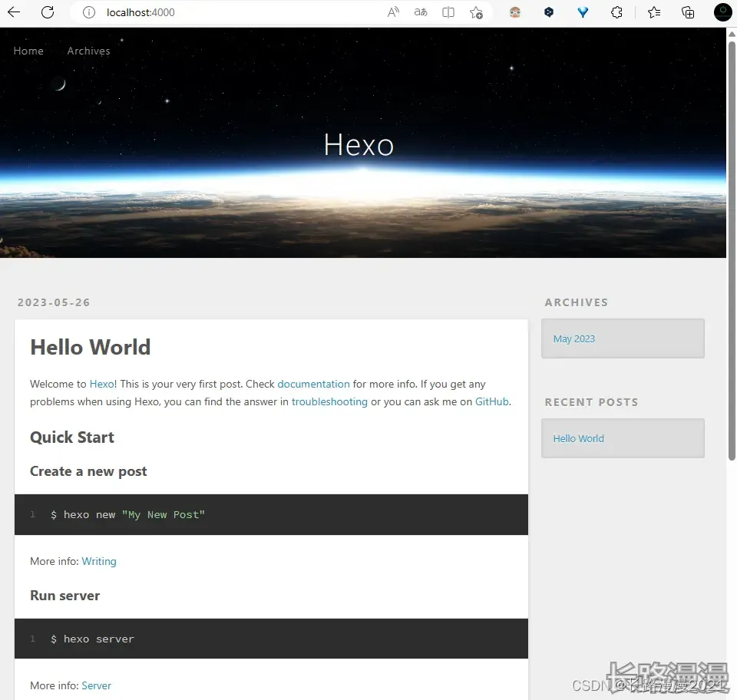The width and height of the screenshot is (737, 700).
Task: Open the dark hexagon extension icon
Action: [x=548, y=12]
